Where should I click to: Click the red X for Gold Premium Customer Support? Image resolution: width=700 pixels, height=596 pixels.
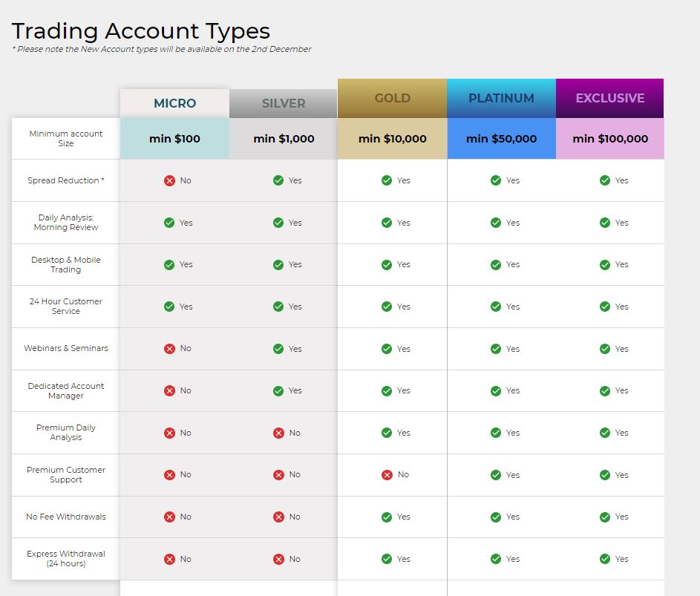tap(387, 475)
